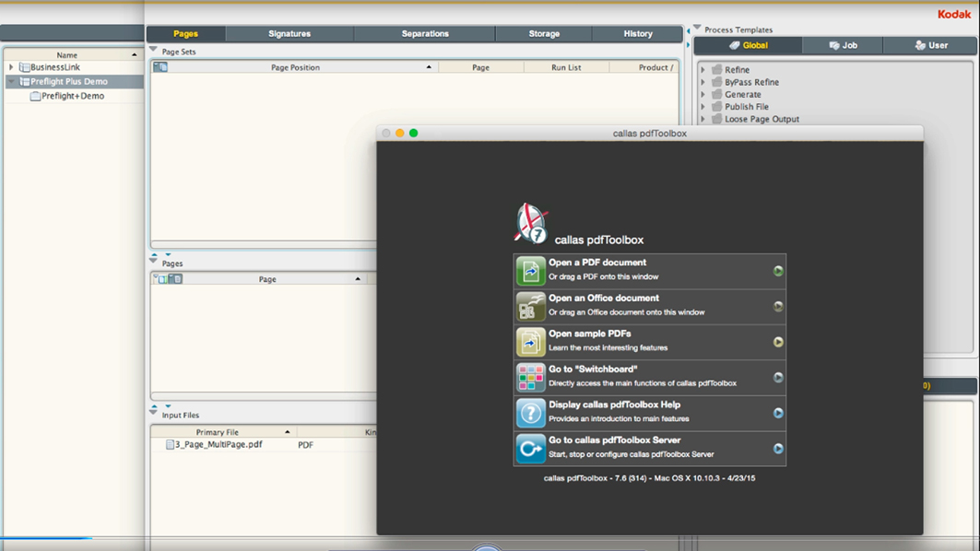The height and width of the screenshot is (551, 980).
Task: Open the Separations tab
Action: (425, 34)
